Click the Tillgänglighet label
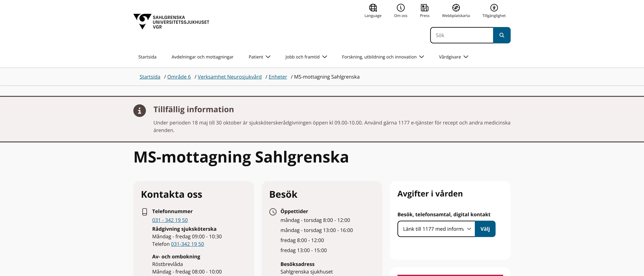The height and width of the screenshot is (276, 644). [x=494, y=16]
